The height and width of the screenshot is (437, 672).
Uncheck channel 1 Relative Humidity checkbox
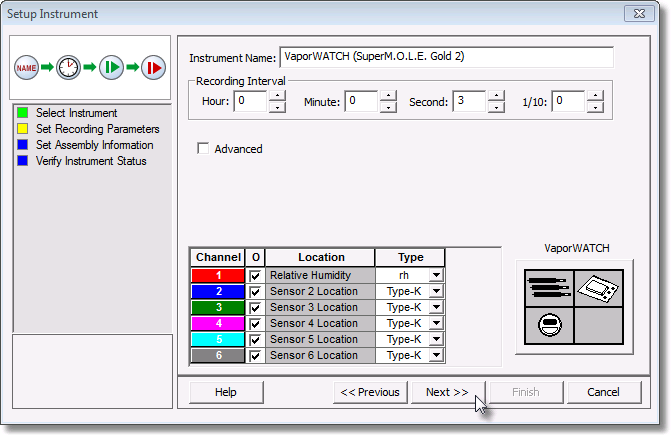pyautogui.click(x=255, y=275)
